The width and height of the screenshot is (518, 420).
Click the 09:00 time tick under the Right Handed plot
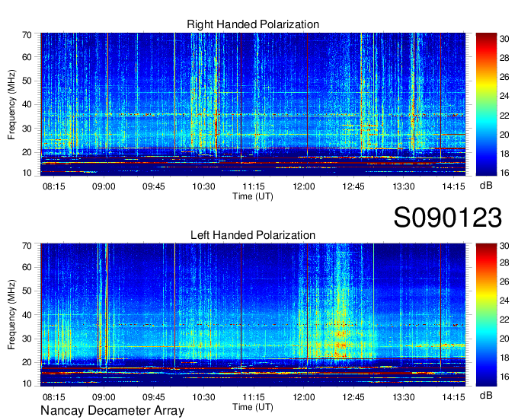(104, 186)
